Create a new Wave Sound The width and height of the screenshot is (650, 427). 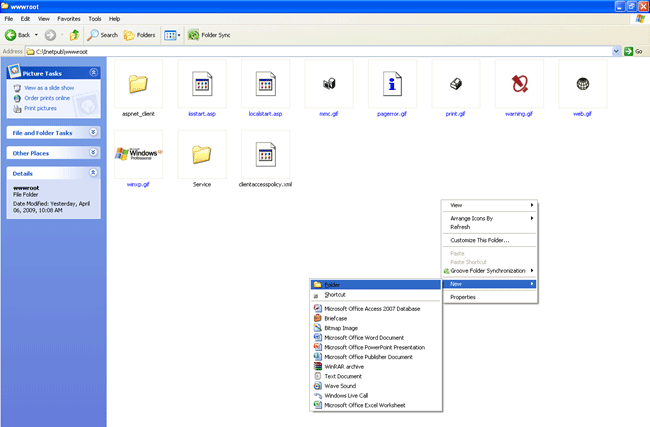(x=376, y=386)
